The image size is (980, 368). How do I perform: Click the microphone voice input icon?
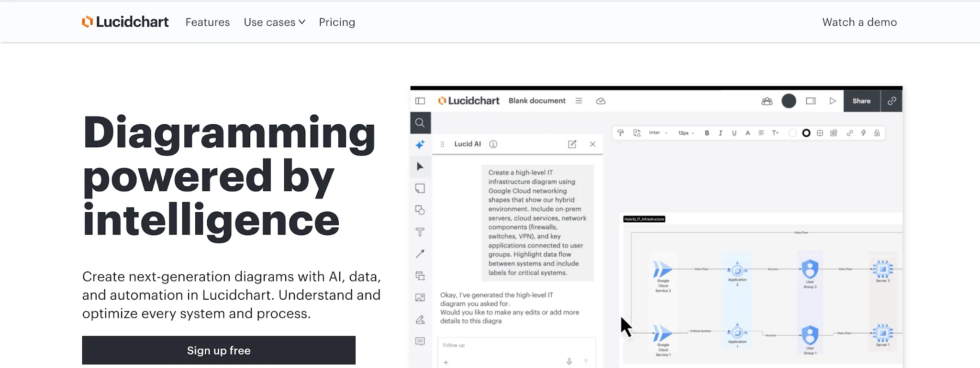click(x=569, y=361)
